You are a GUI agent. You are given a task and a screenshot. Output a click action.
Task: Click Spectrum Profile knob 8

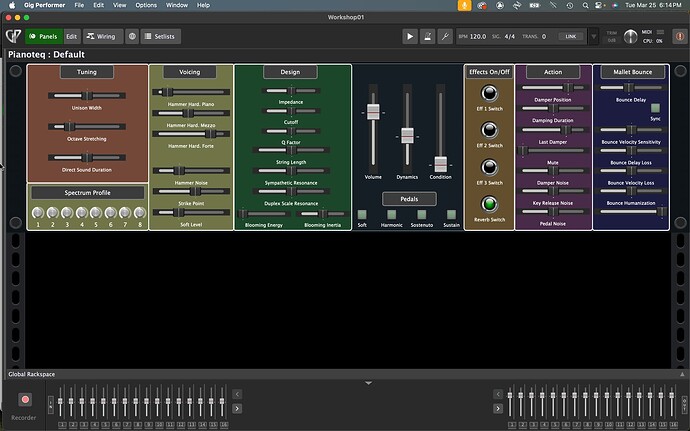pos(139,213)
